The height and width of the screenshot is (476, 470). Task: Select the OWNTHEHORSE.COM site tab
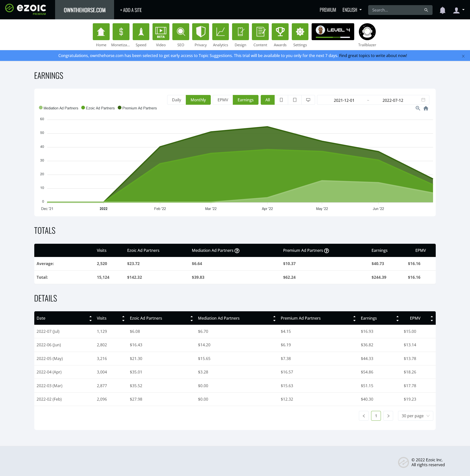tap(84, 10)
